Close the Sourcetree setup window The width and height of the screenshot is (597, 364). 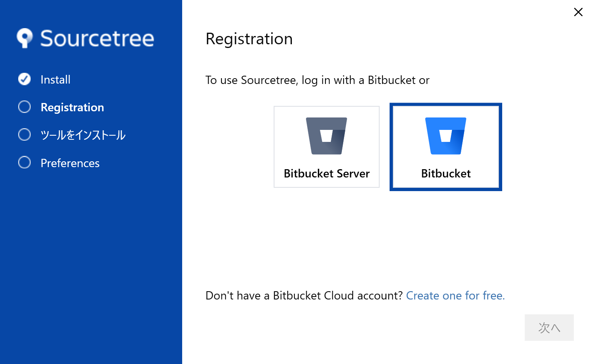[578, 12]
